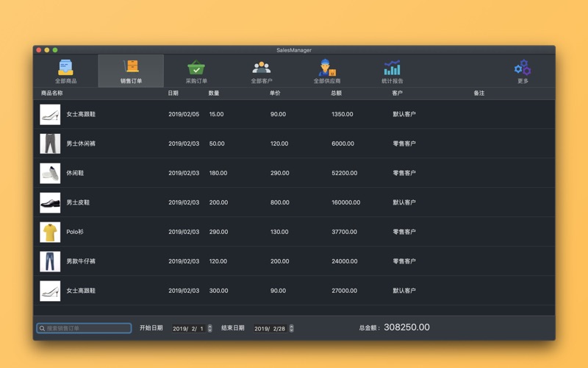Click total 37700.00
The height and width of the screenshot is (368, 588).
(x=344, y=232)
